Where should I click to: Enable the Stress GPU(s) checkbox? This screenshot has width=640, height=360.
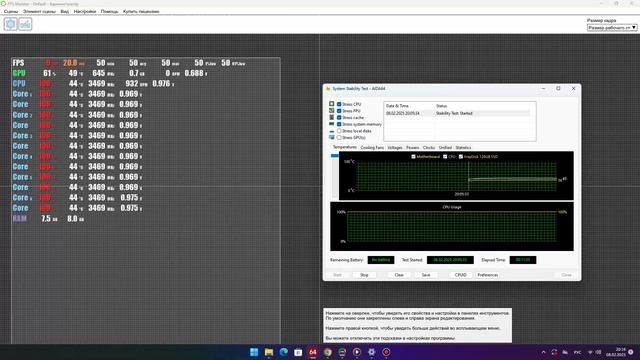click(x=339, y=138)
